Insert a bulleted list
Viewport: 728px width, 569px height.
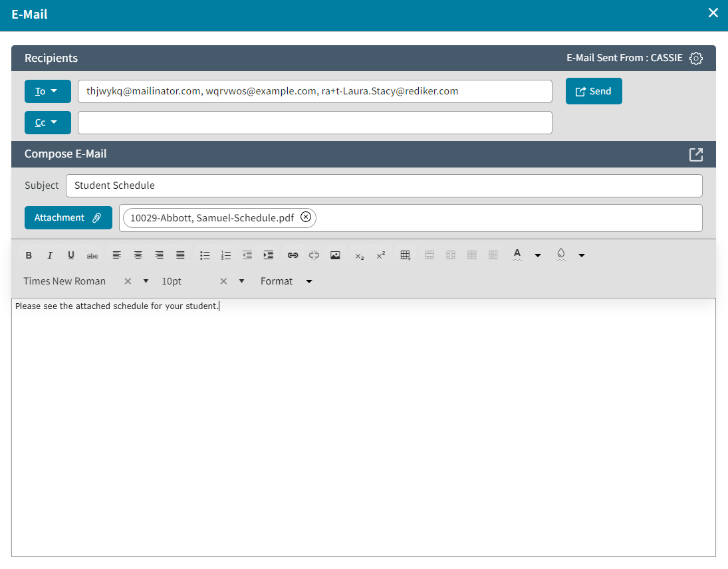click(205, 255)
